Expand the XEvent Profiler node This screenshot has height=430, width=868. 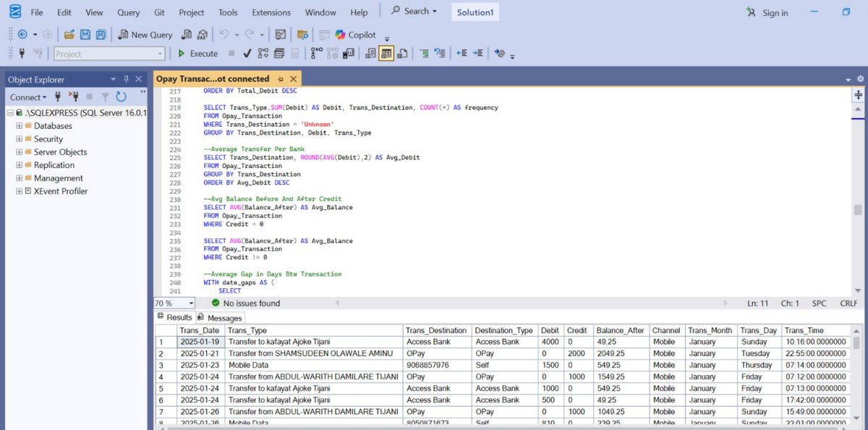pyautogui.click(x=19, y=191)
